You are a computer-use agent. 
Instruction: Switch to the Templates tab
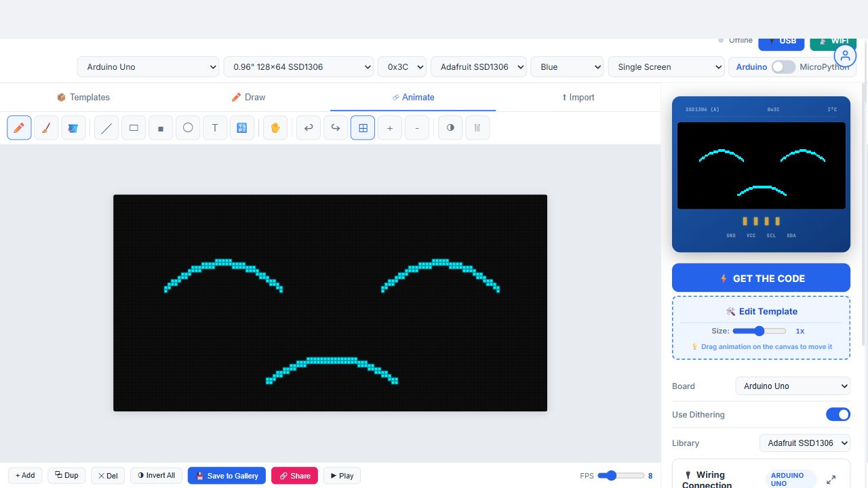click(83, 97)
